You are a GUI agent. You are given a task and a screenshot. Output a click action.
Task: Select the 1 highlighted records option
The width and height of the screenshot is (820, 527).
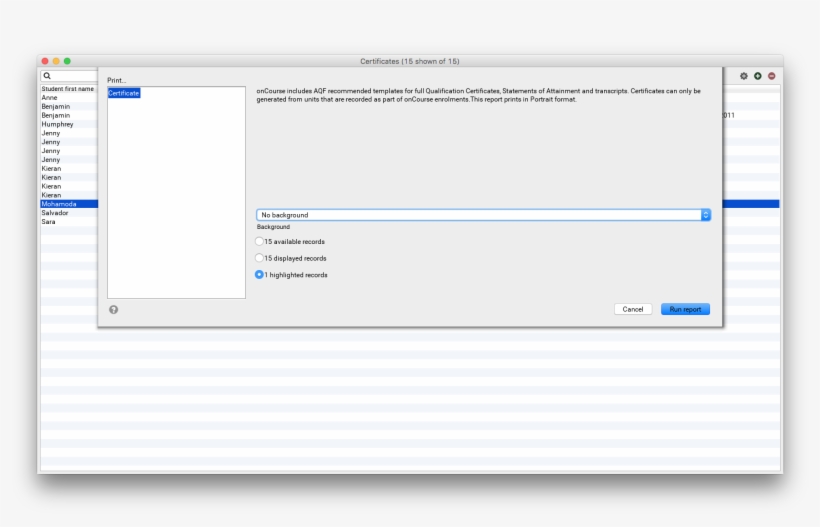tap(260, 275)
